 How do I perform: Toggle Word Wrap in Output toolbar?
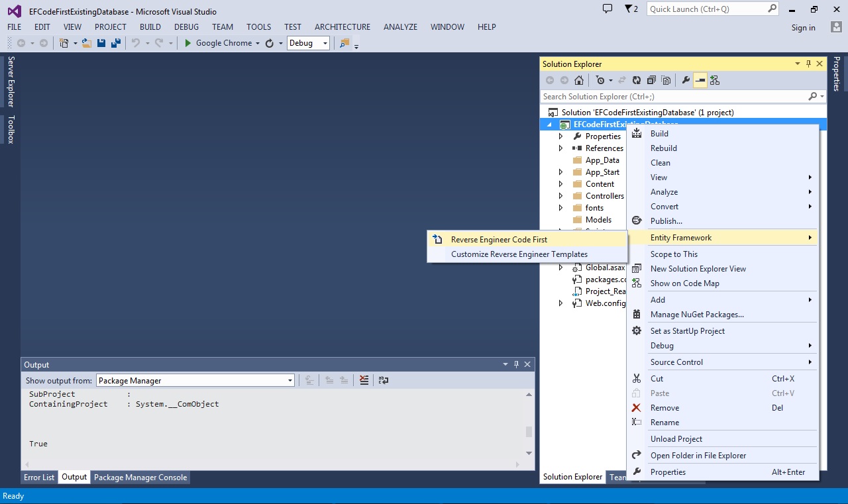(383, 380)
